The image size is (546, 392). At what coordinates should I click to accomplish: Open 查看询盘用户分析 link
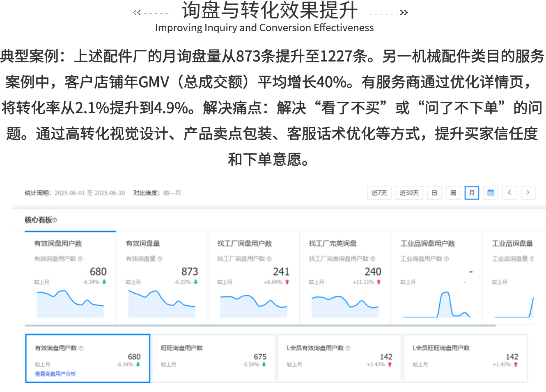[x=55, y=374]
